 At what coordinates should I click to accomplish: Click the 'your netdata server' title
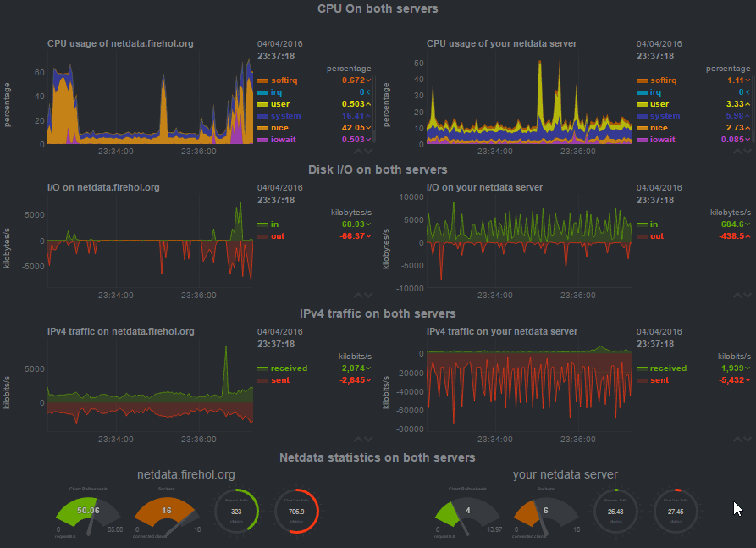pyautogui.click(x=566, y=474)
